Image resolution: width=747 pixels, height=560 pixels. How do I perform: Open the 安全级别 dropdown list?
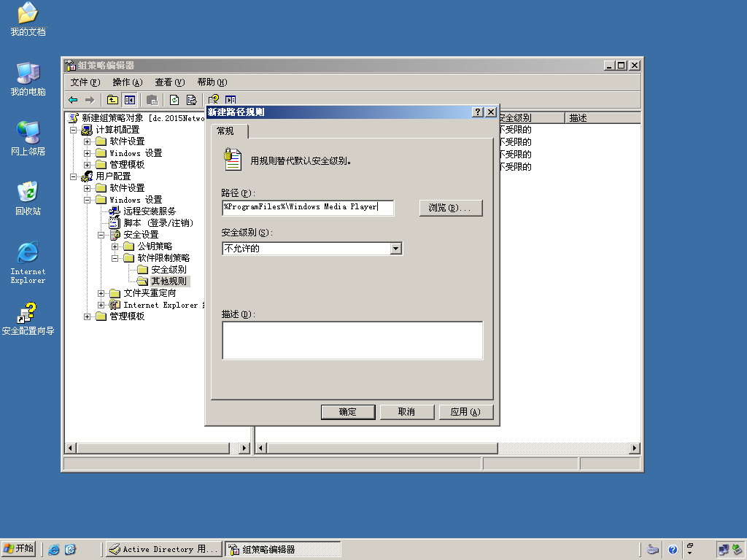tap(396, 248)
